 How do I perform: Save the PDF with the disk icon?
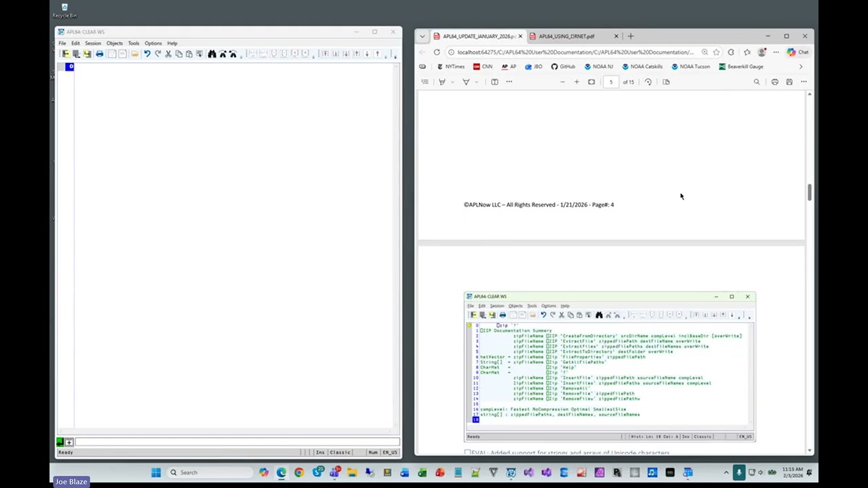coord(789,82)
